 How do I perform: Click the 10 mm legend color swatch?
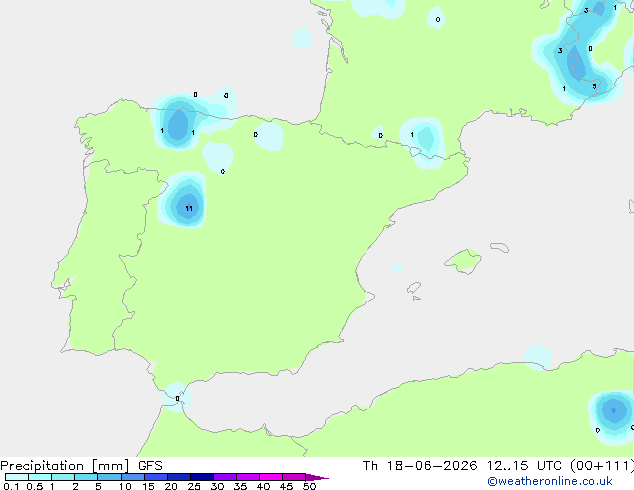[132, 477]
